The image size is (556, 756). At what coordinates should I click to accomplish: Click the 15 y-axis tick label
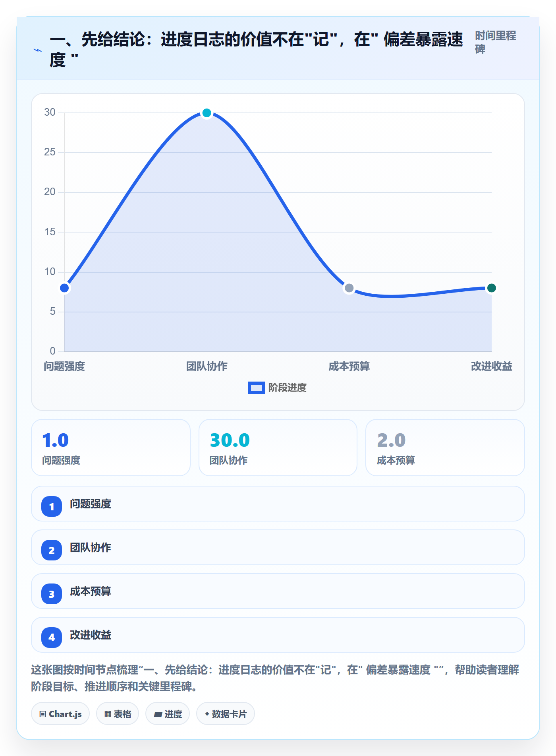click(x=50, y=232)
